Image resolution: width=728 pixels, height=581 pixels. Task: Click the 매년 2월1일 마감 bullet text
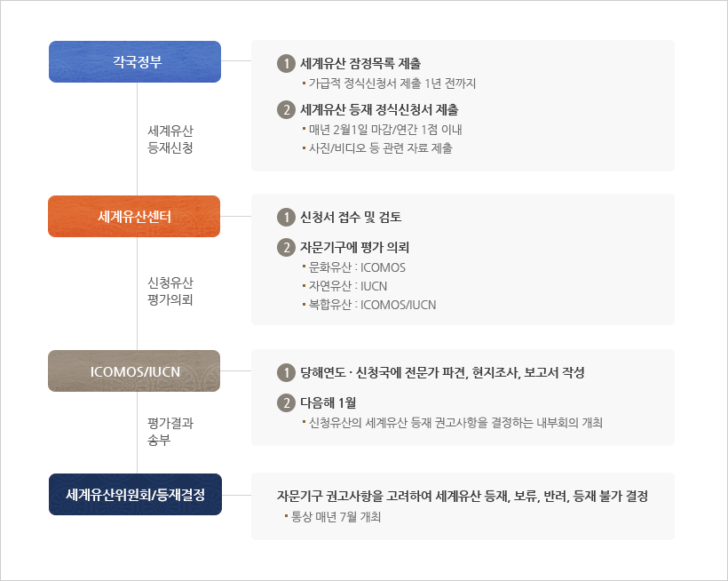pos(385,130)
